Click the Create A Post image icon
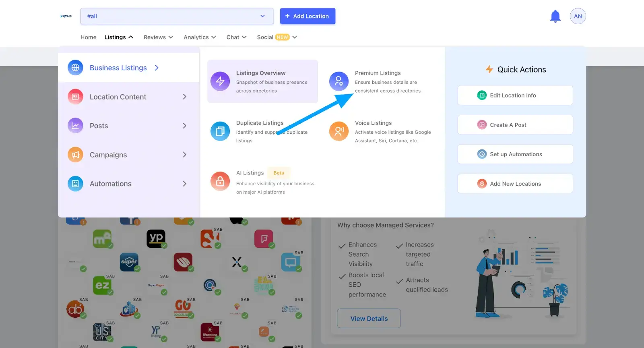Screen dimensions: 644x348 point(482,125)
